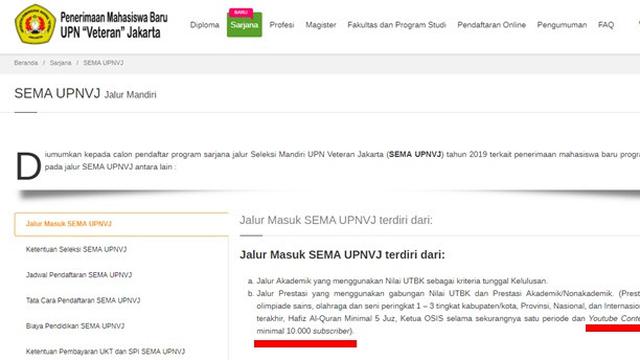Click the Sarjana breadcrumb link
The image size is (640, 360).
60,63
